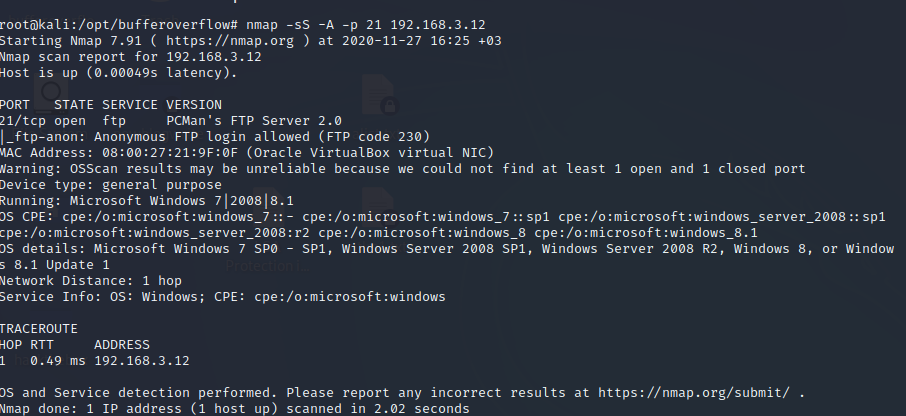Click the PCMan's FTP Server 2.0 text
906x416 pixels.
(x=254, y=121)
